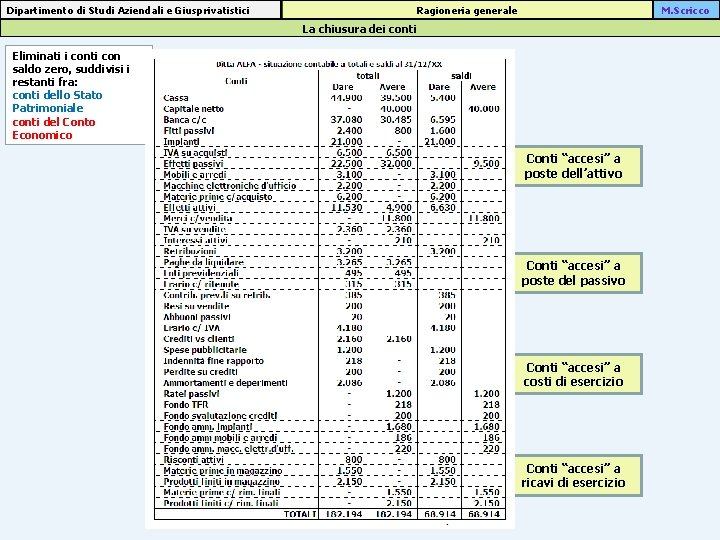Click the 'Conti "accesi" a poste del passivo' box
720x540 pixels.
(578, 273)
